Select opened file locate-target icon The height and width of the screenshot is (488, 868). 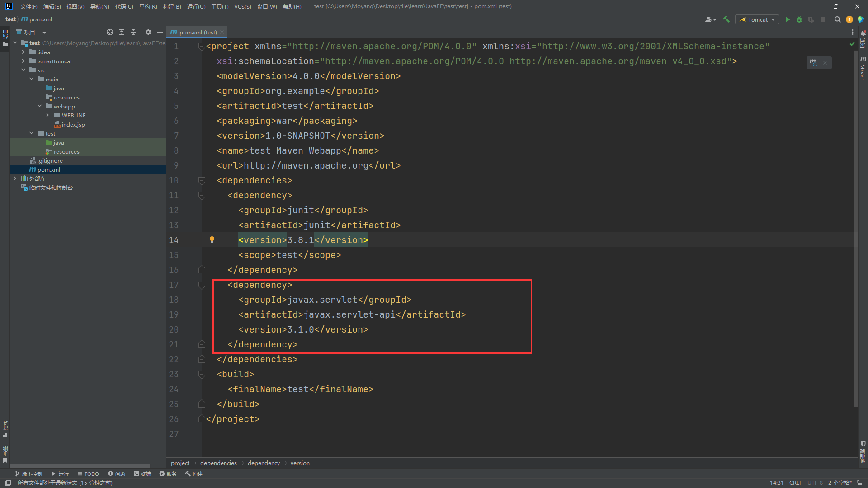110,32
